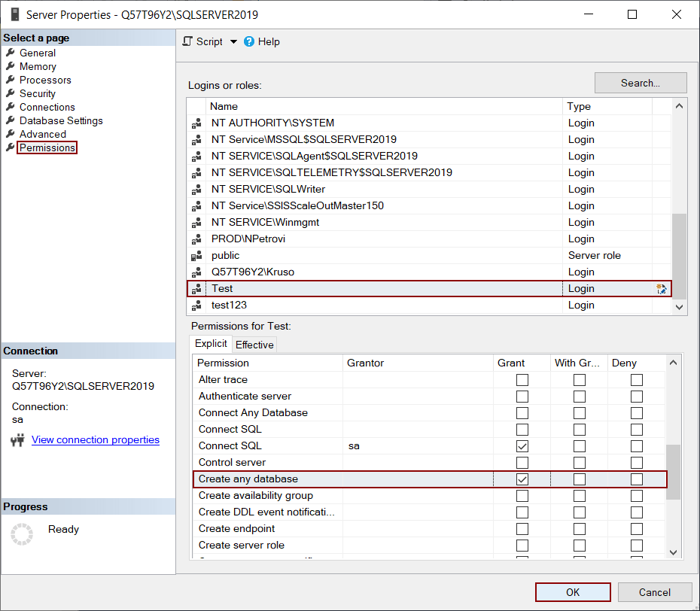Enable the Deny checkbox for Alter trace

(x=636, y=379)
